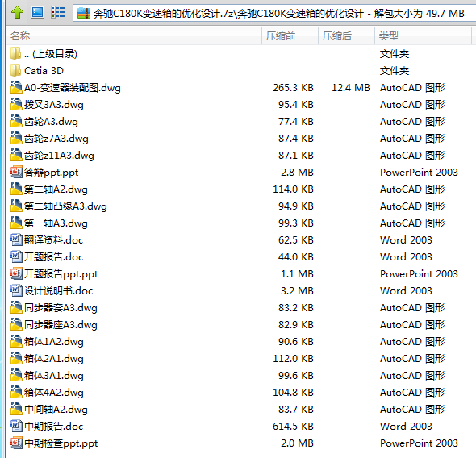Click the green up-arrow parent directory icon
The image size is (476, 458).
tap(17, 12)
